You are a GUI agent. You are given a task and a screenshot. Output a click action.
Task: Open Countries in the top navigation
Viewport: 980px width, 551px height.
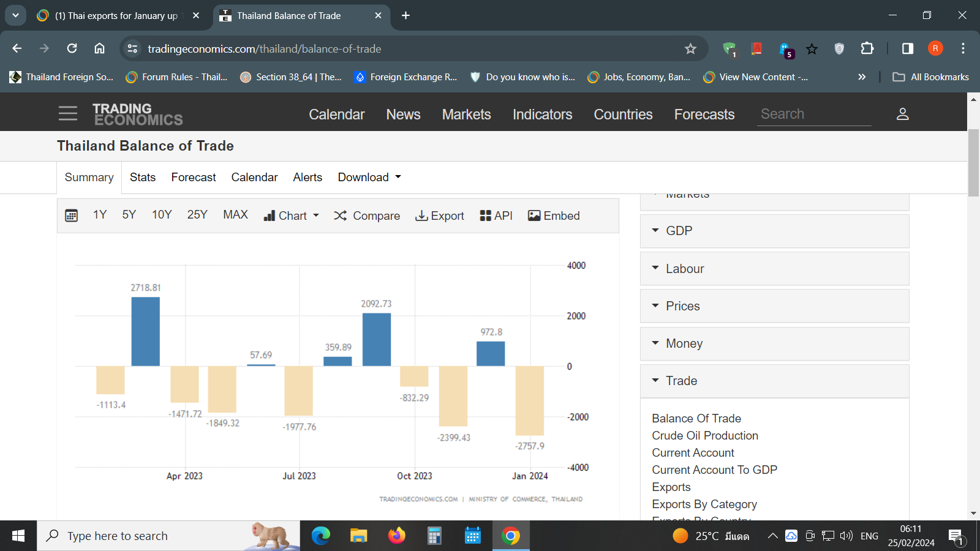(x=623, y=114)
